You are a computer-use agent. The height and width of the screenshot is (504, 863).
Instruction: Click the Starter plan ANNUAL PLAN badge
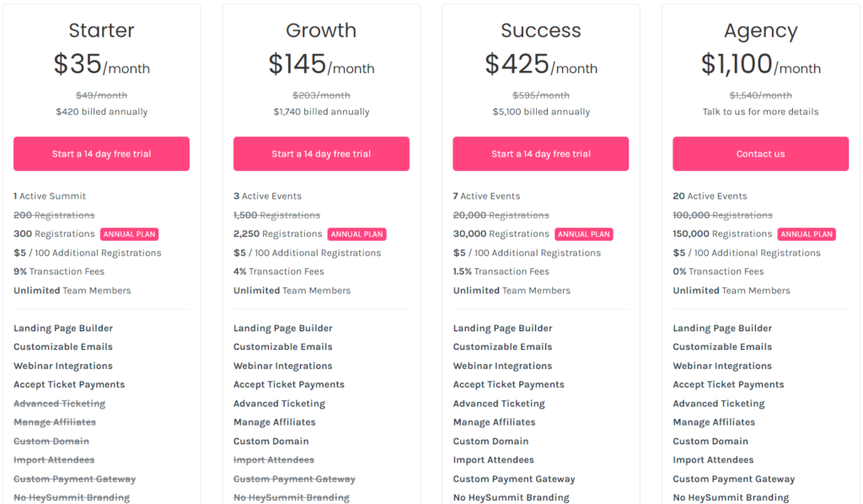[129, 234]
